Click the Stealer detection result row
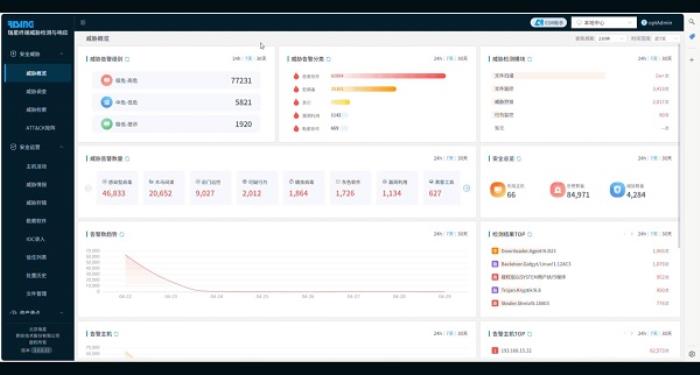 pyautogui.click(x=580, y=303)
